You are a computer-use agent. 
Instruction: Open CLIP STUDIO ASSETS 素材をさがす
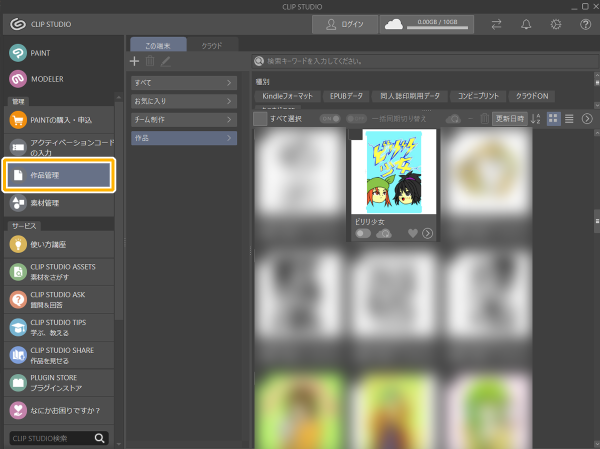[x=59, y=272]
